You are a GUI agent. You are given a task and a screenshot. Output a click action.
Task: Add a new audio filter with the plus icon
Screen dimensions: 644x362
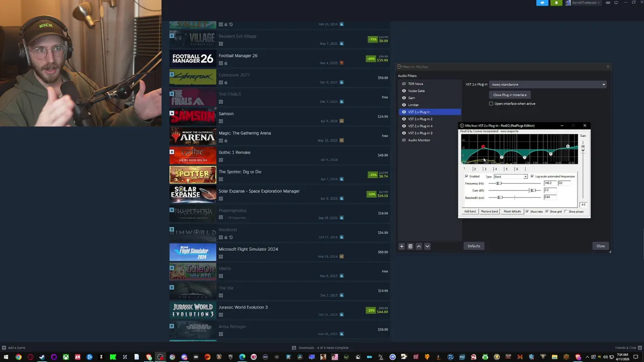pos(401,246)
